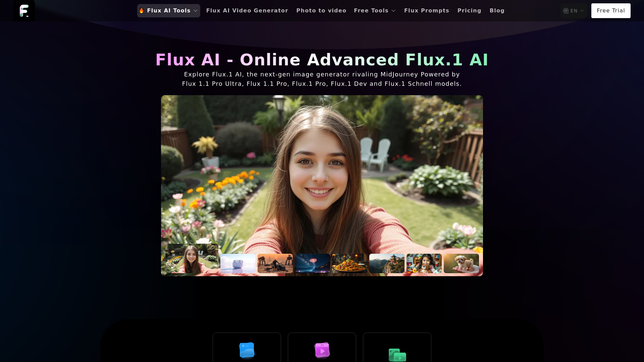Click the Pricing link in navigation

[469, 11]
